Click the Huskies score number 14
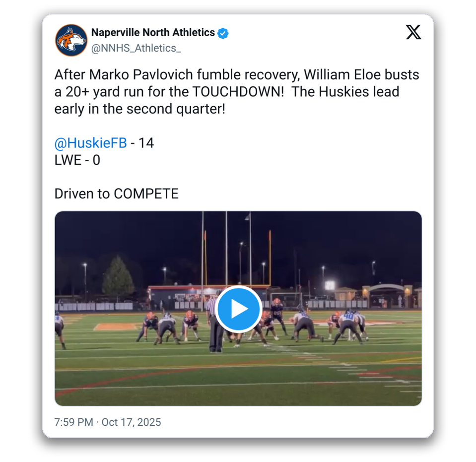Viewport: 476px width, 462px height. pos(146,143)
